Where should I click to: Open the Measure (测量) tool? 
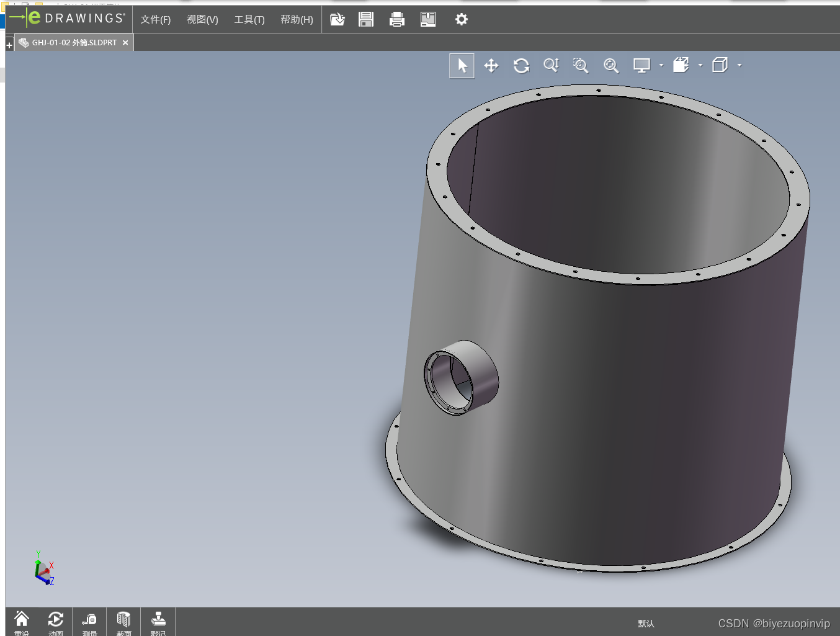(89, 622)
